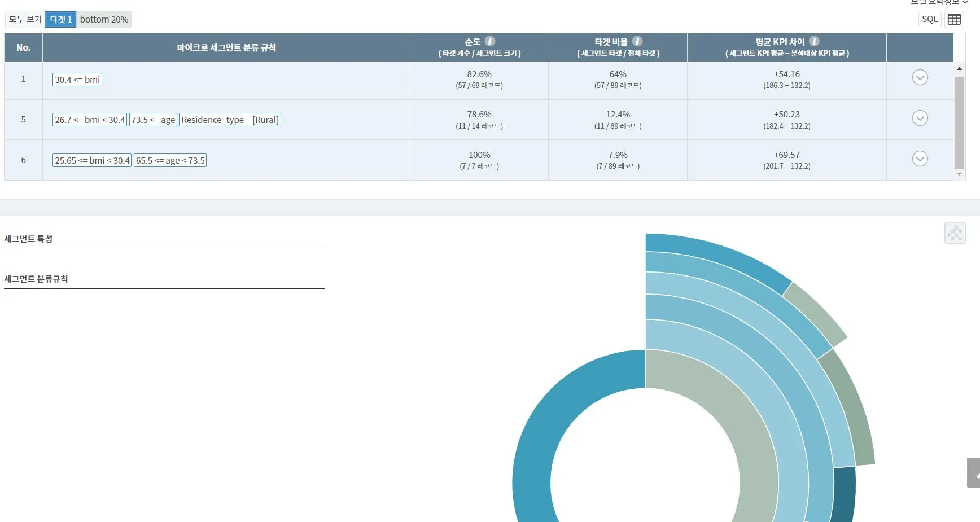The width and height of the screenshot is (980, 522).
Task: Expand details for segment row 5
Action: (x=920, y=118)
